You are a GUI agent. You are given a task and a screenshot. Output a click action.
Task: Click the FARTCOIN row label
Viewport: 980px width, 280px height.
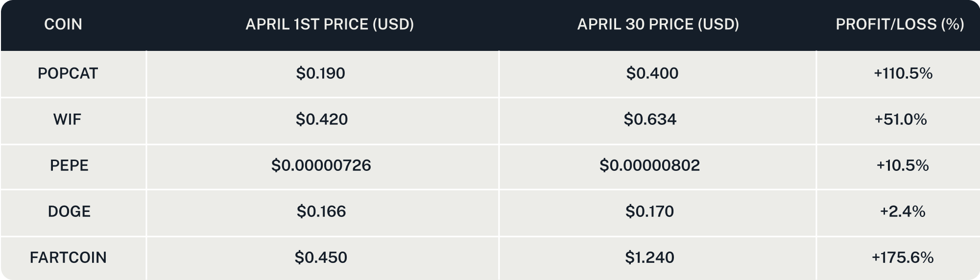point(68,257)
